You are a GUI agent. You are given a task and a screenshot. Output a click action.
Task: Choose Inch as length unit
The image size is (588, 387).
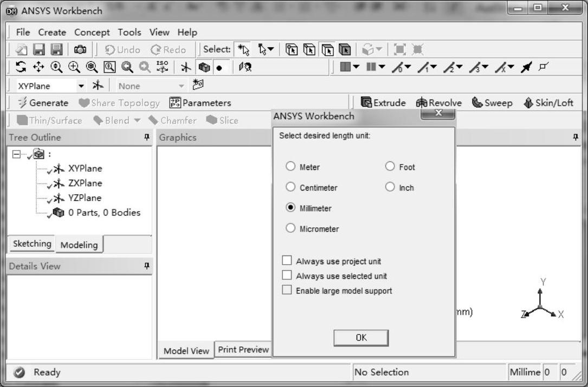(x=390, y=187)
